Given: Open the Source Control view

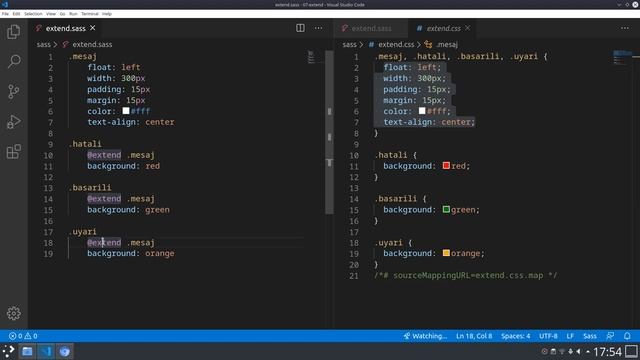Looking at the screenshot, I should pos(13,91).
